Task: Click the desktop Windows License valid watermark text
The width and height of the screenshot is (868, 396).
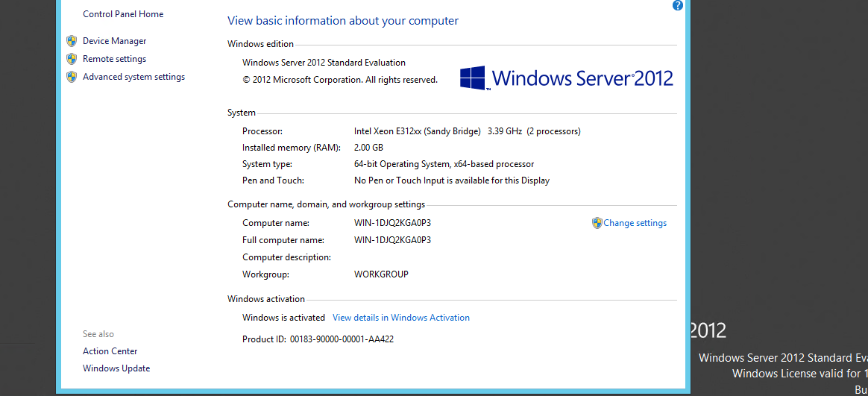Action: coord(800,374)
